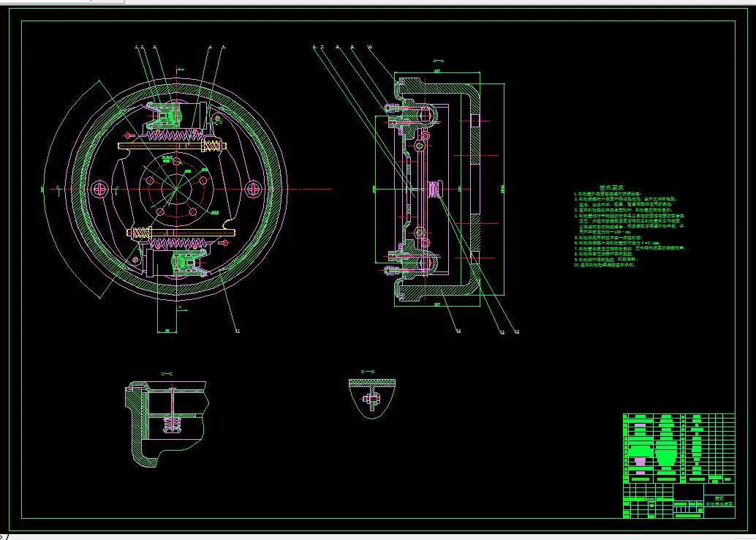756x540 pixels.
Task: Click part balloon number 11 below front view
Action: click(x=237, y=331)
